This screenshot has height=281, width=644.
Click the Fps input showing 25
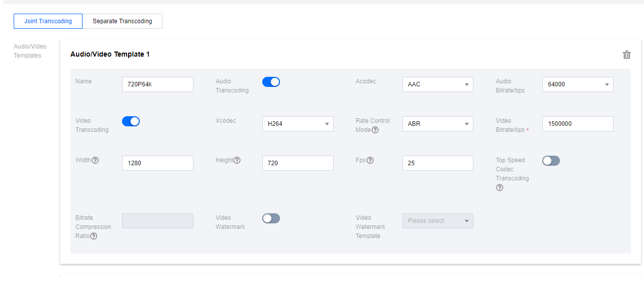(x=438, y=163)
